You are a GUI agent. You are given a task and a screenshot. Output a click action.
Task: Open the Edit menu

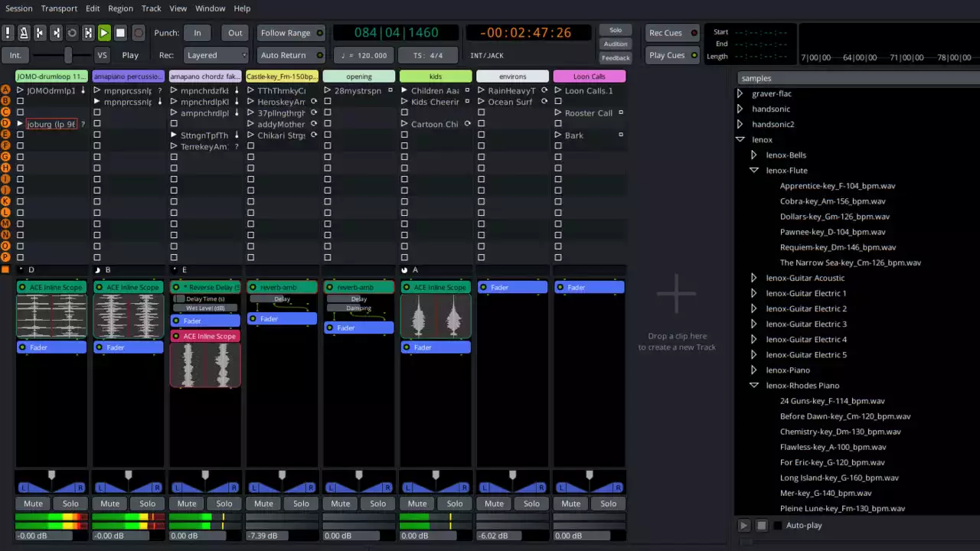(x=93, y=8)
